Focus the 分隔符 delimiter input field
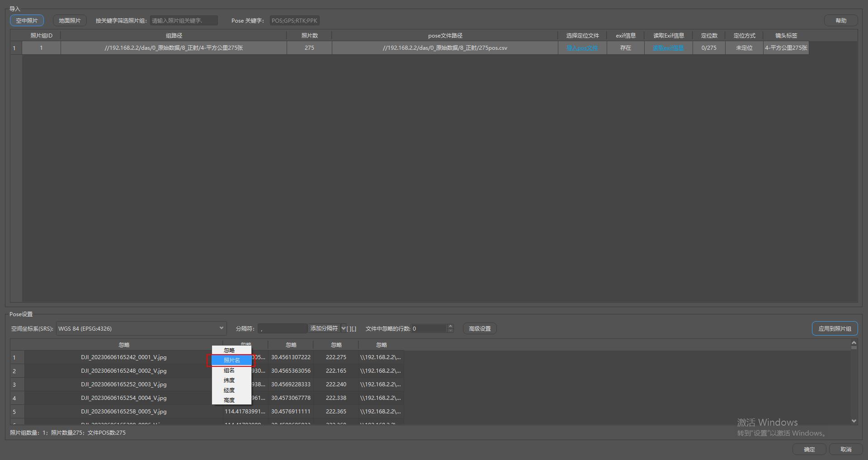 283,329
